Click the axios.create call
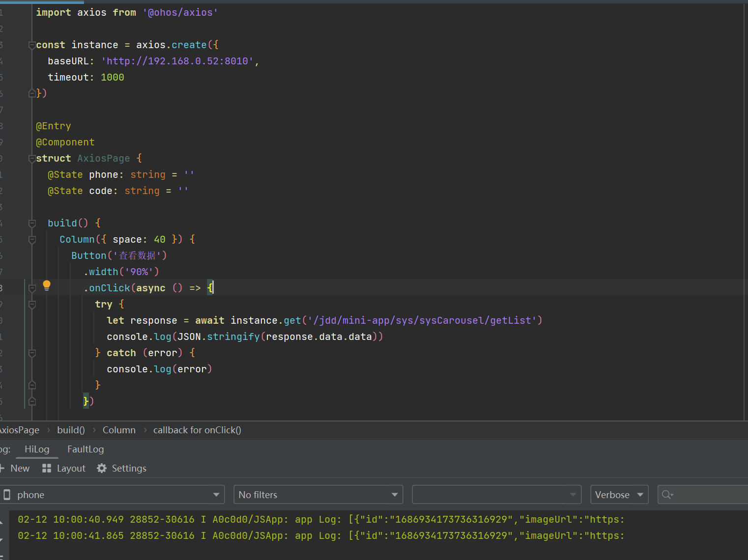 pos(172,45)
